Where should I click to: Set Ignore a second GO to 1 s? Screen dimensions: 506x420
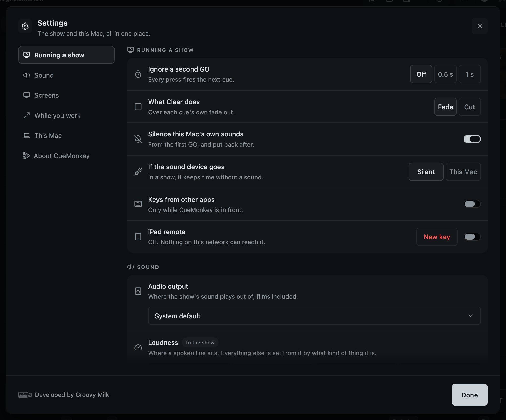click(470, 74)
